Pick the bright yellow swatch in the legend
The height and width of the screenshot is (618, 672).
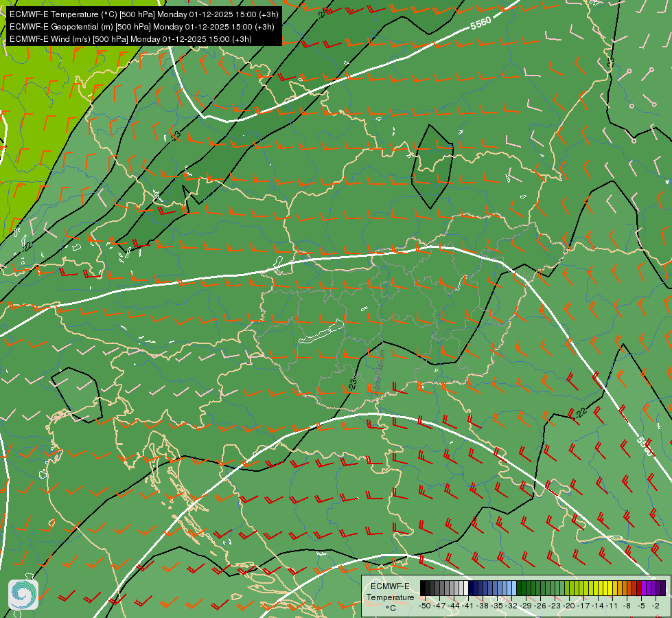coord(610,588)
